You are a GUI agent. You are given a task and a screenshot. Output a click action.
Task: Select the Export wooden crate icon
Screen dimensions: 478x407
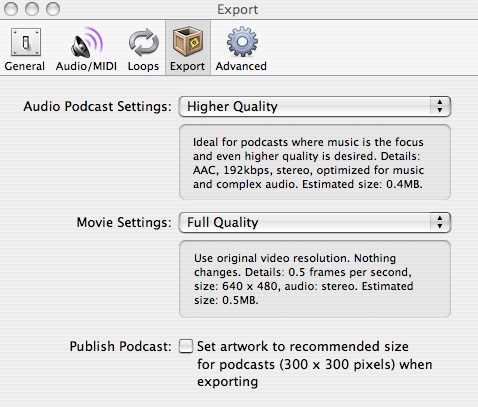point(188,41)
